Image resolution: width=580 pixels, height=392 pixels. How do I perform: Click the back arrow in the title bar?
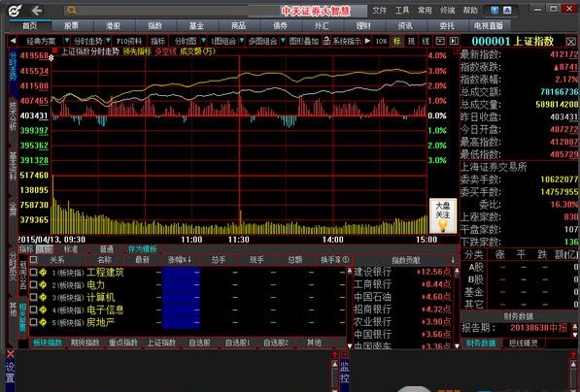point(37,11)
